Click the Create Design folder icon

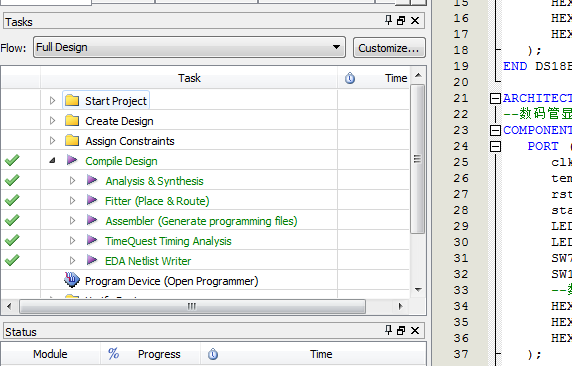click(72, 120)
